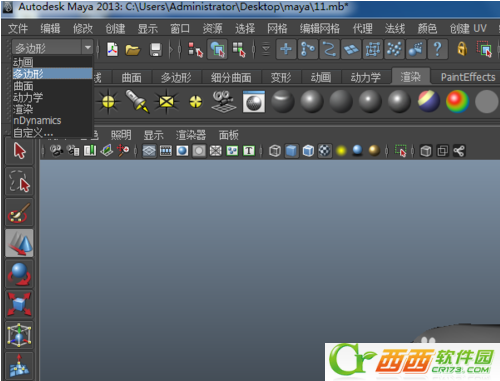Toggle snap to grids with plus icon
500x381 pixels.
point(286,49)
